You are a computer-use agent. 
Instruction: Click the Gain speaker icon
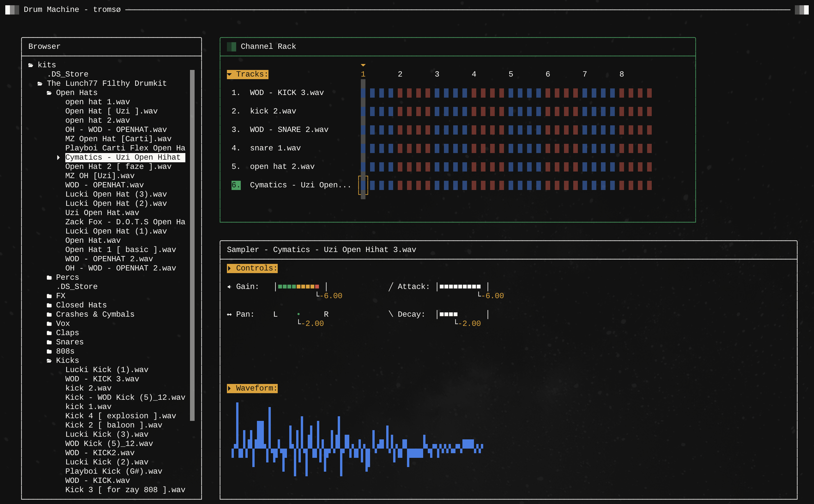click(229, 287)
